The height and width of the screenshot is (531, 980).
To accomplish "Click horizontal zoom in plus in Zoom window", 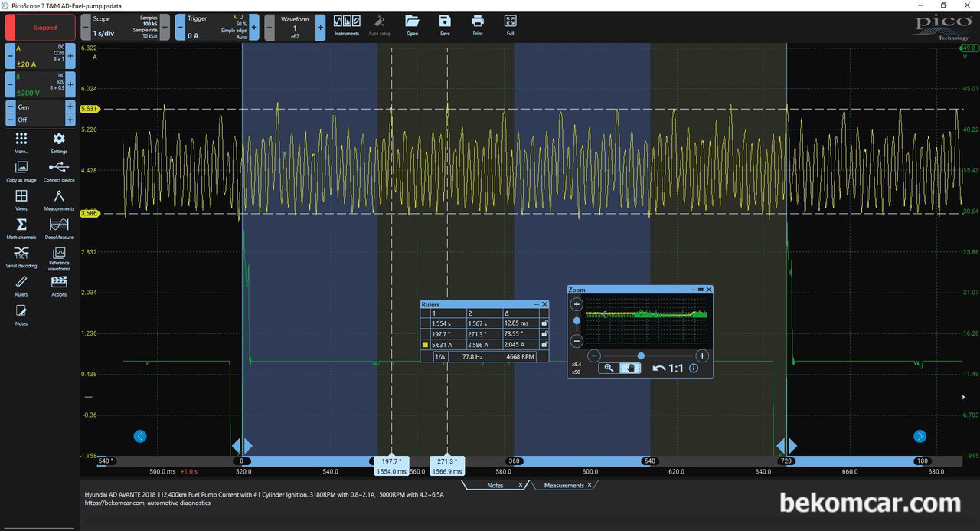I will click(701, 356).
